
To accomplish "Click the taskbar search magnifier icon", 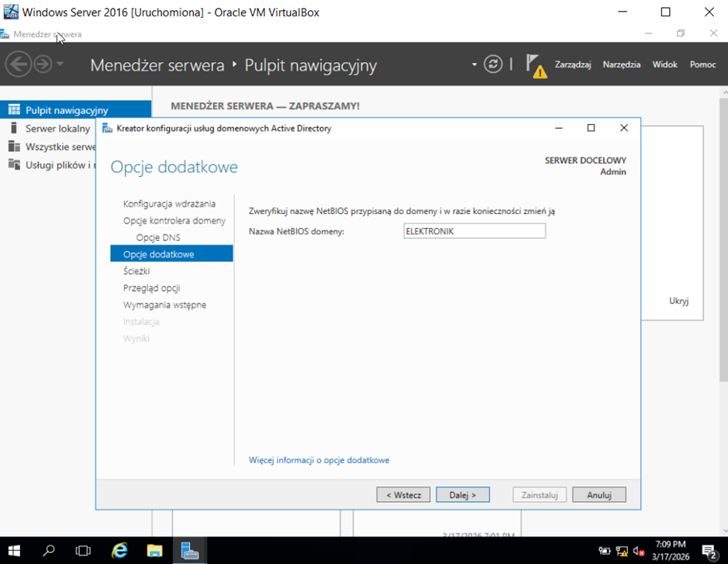I will [50, 551].
